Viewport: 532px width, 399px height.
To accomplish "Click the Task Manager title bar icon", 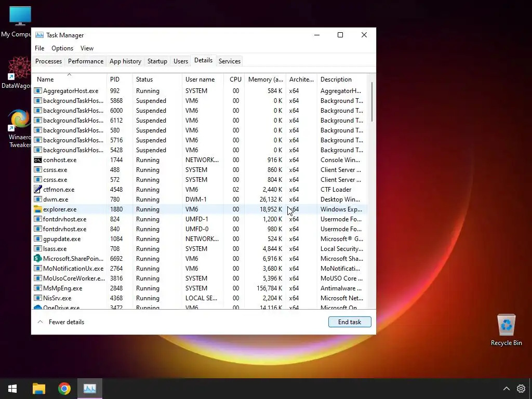I will [39, 35].
